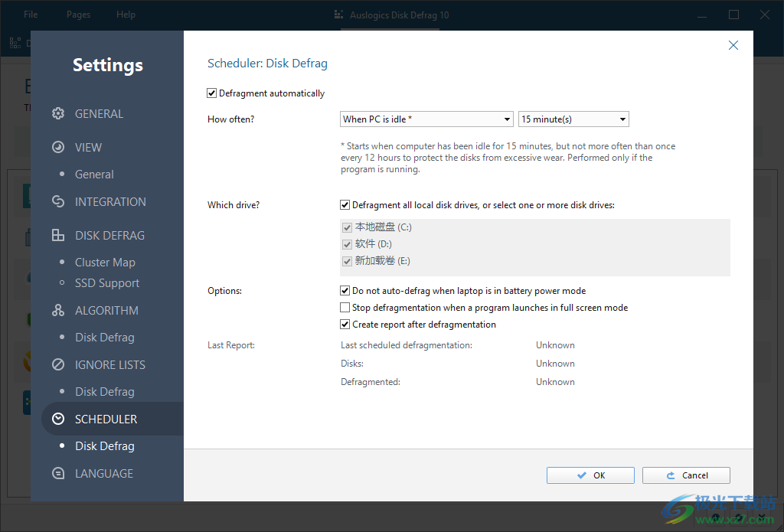Open the 15 minute(s) dropdown
Viewport: 784px width, 532px height.
coord(573,119)
